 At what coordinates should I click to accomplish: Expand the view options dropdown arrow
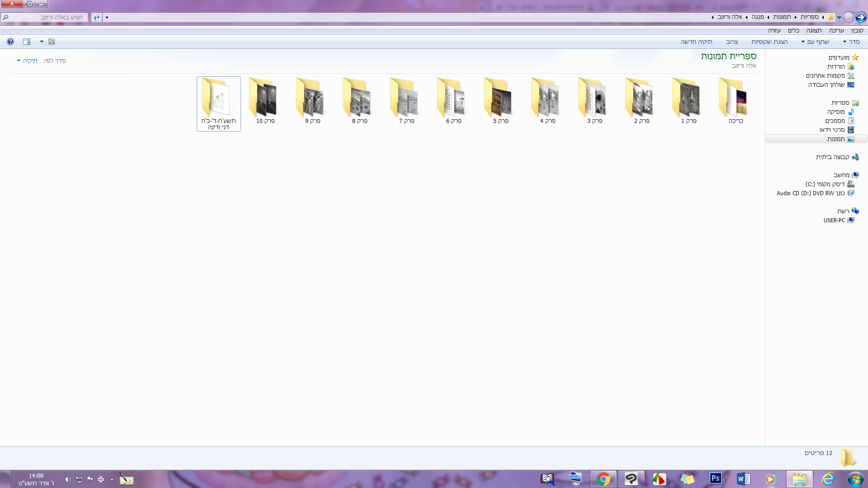pyautogui.click(x=42, y=42)
